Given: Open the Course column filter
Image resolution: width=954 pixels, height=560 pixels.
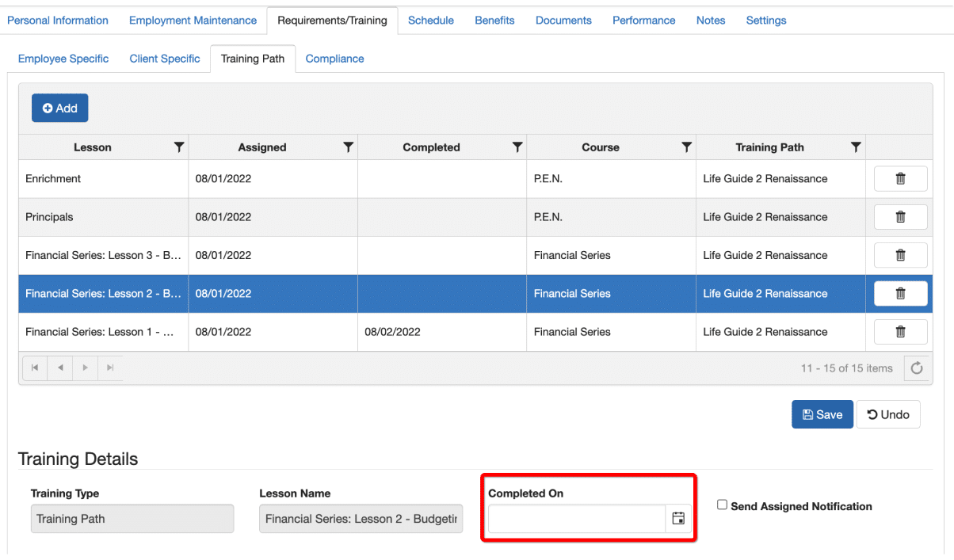Looking at the screenshot, I should (x=686, y=147).
